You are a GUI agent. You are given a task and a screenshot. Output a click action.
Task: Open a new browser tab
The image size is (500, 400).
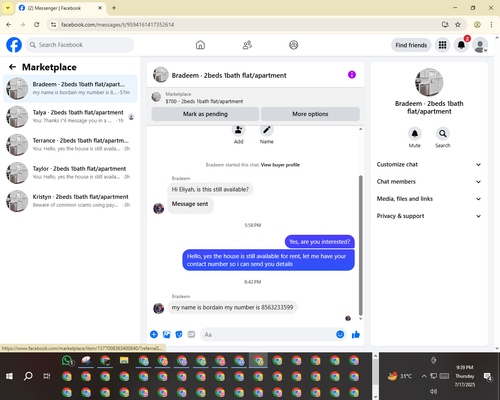pos(114,8)
